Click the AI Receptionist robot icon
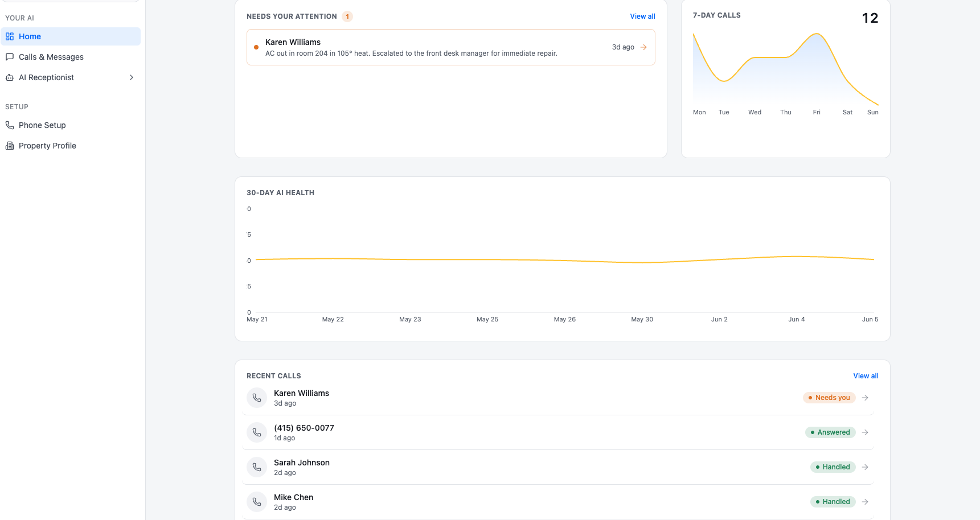The height and width of the screenshot is (520, 980). point(10,77)
